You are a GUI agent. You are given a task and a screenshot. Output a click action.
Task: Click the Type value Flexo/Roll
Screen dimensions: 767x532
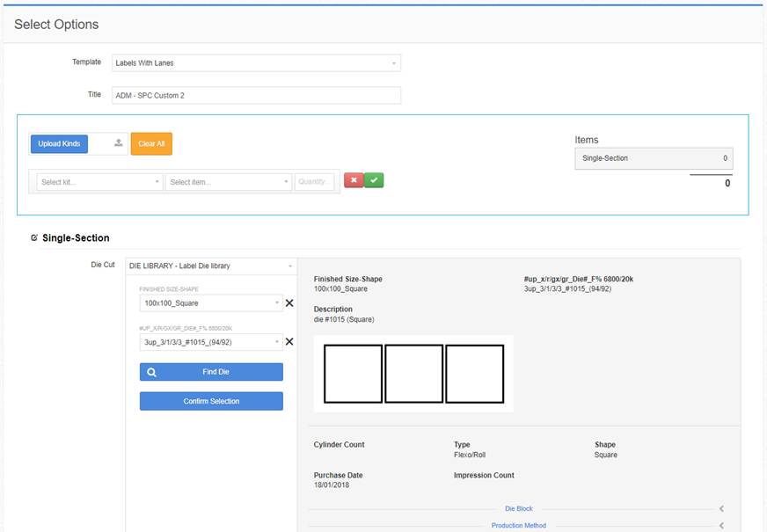pyautogui.click(x=470, y=455)
